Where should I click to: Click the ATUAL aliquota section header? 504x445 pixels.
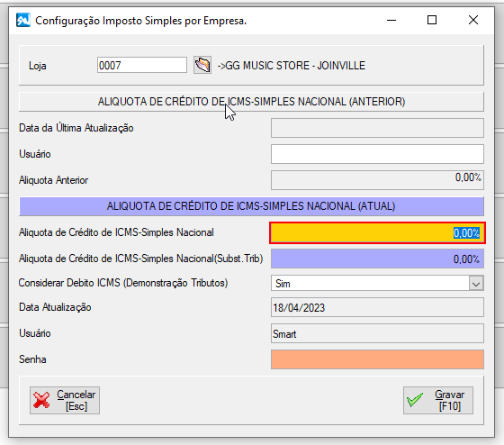point(251,206)
